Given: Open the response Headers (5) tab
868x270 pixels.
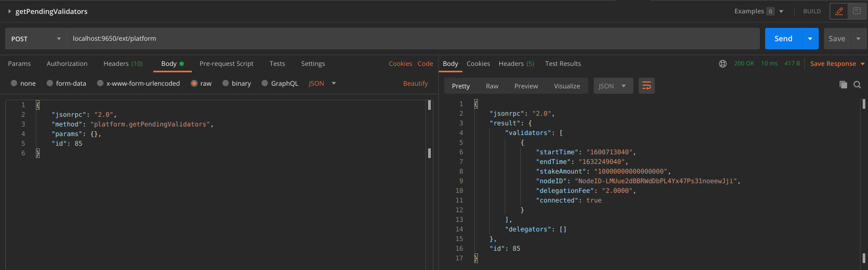Looking at the screenshot, I should point(517,64).
